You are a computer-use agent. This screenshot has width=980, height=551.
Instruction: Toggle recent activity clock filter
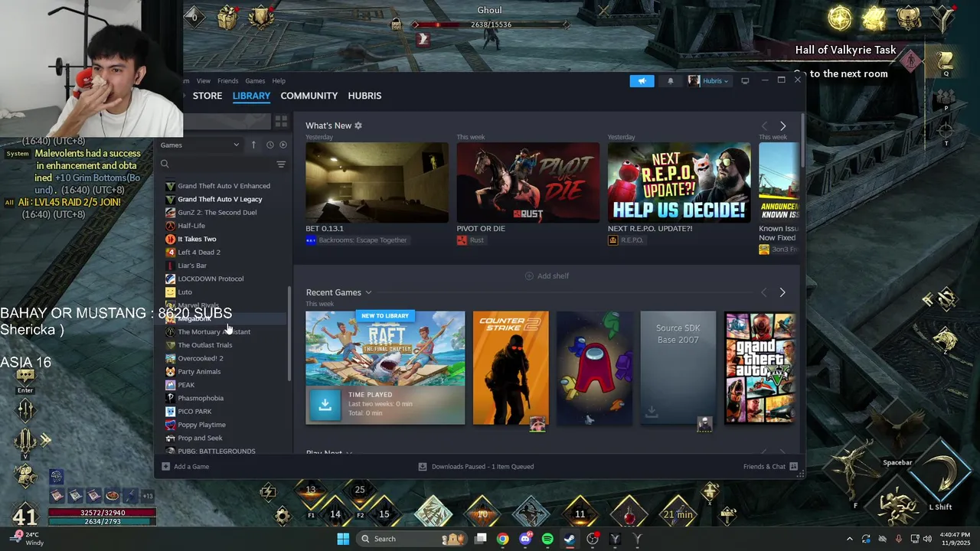[269, 145]
